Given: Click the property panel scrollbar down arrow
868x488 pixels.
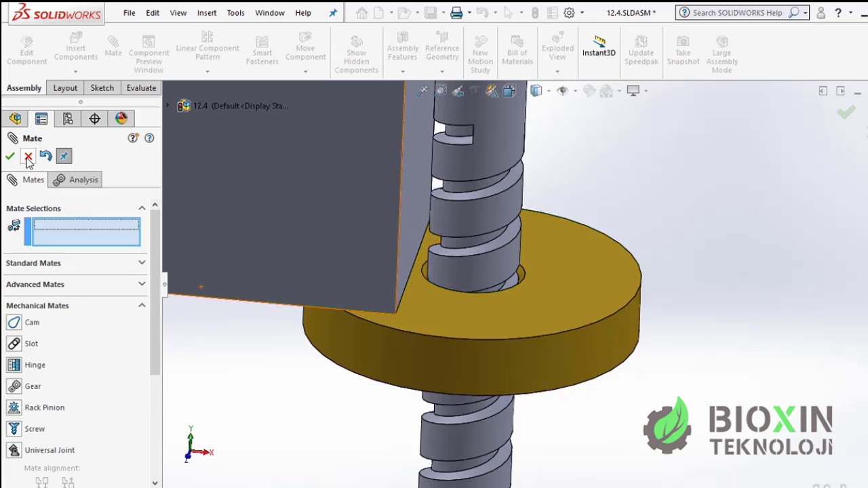Looking at the screenshot, I should point(155,483).
